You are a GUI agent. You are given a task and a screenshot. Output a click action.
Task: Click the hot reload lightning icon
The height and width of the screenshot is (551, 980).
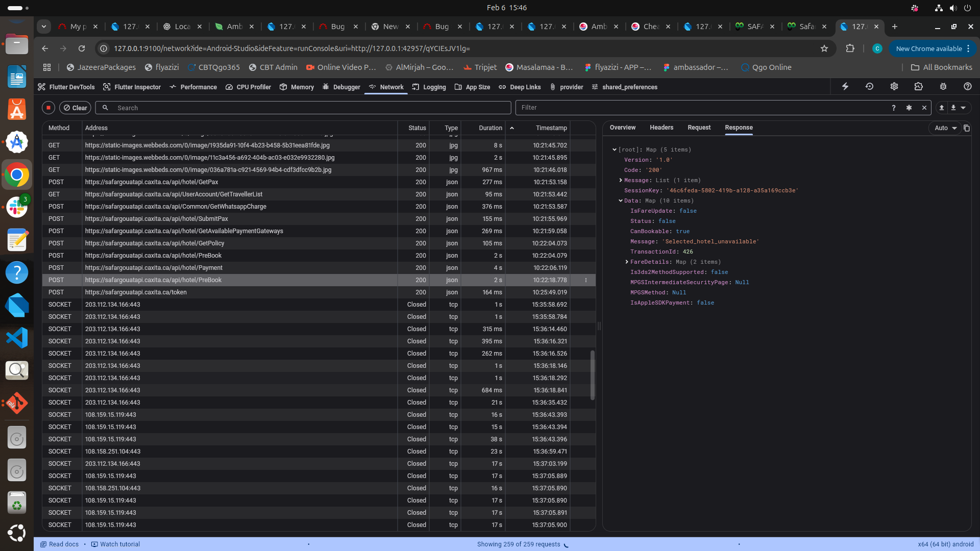coord(845,87)
